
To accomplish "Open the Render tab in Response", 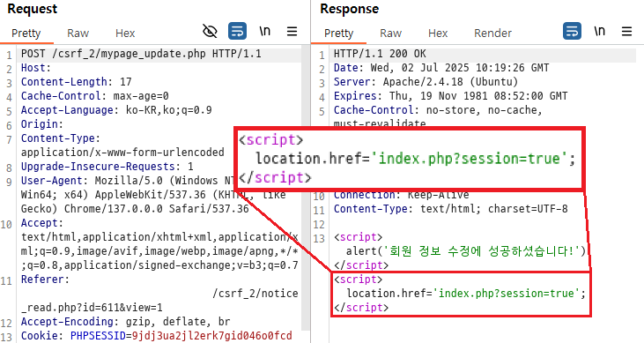I will 492,34.
